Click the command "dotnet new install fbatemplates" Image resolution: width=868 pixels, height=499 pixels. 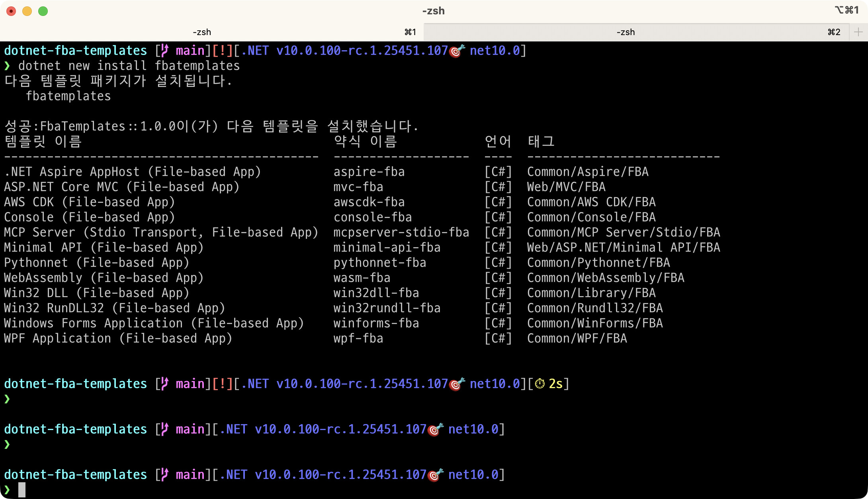[129, 66]
